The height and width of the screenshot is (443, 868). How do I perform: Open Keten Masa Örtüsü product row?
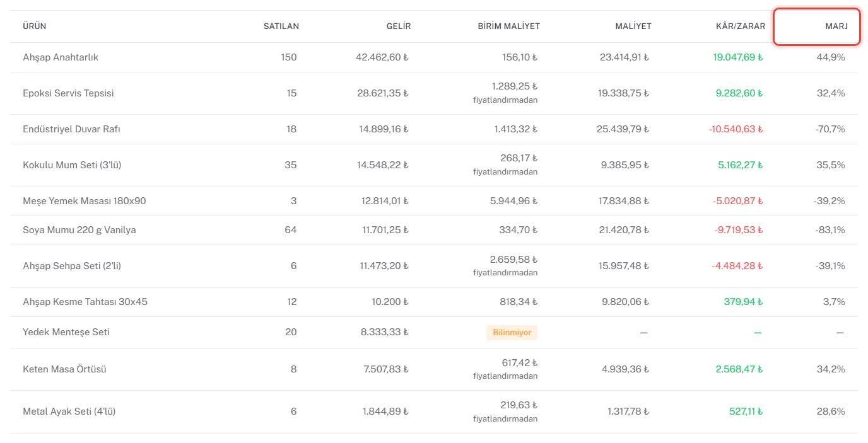434,369
